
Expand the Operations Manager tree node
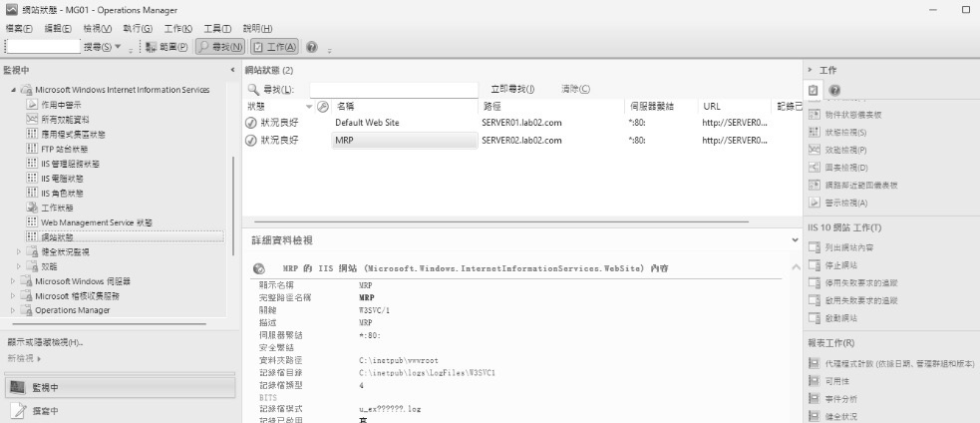(13, 310)
